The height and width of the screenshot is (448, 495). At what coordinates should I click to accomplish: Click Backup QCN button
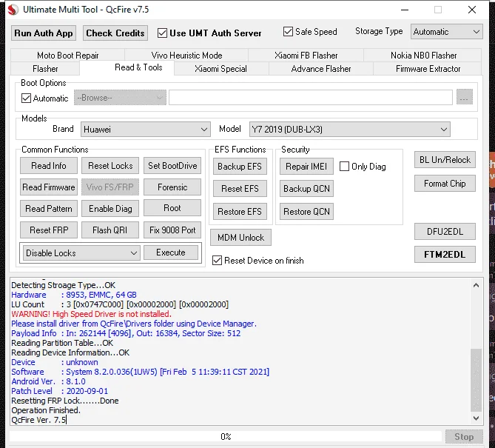pyautogui.click(x=306, y=189)
